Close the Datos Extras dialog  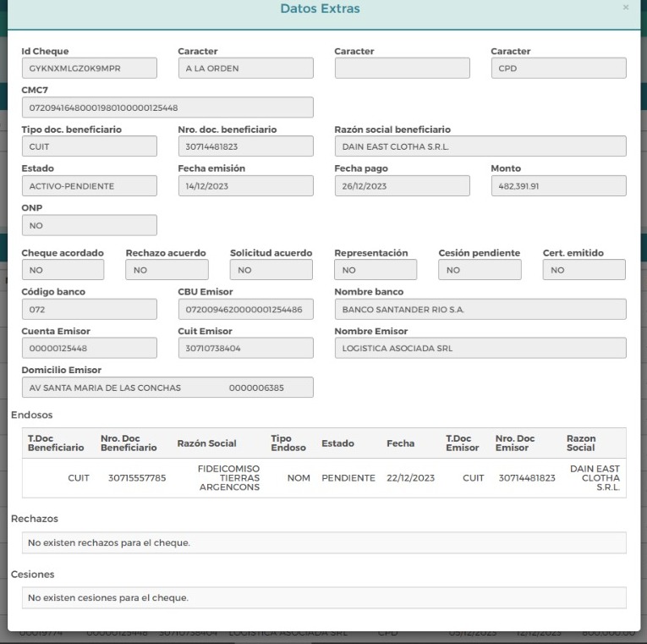click(626, 8)
